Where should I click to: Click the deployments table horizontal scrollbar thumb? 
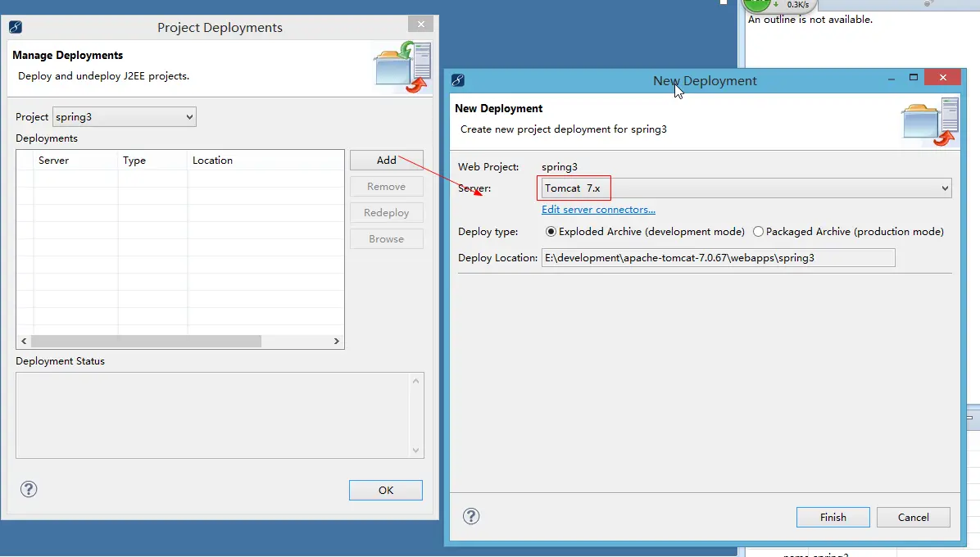tap(146, 341)
